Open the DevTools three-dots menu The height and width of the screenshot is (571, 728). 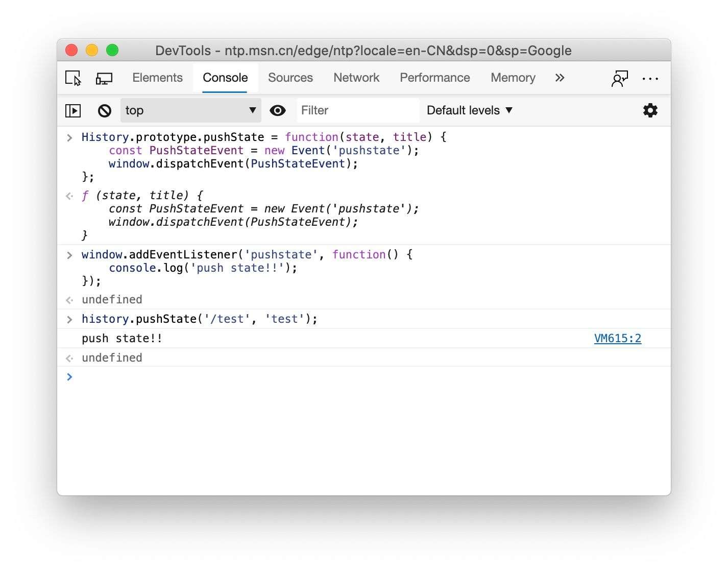pyautogui.click(x=650, y=79)
